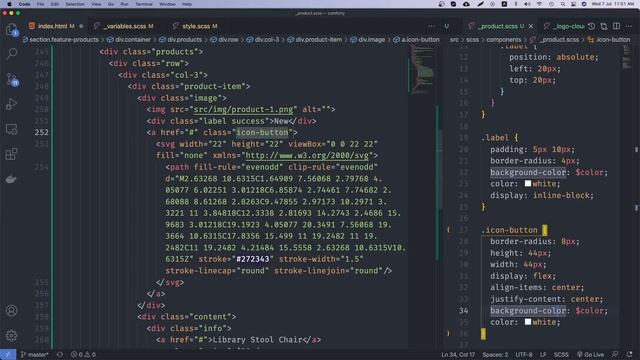Open the Manage gear icon
The image size is (640, 360).
pos(11,336)
